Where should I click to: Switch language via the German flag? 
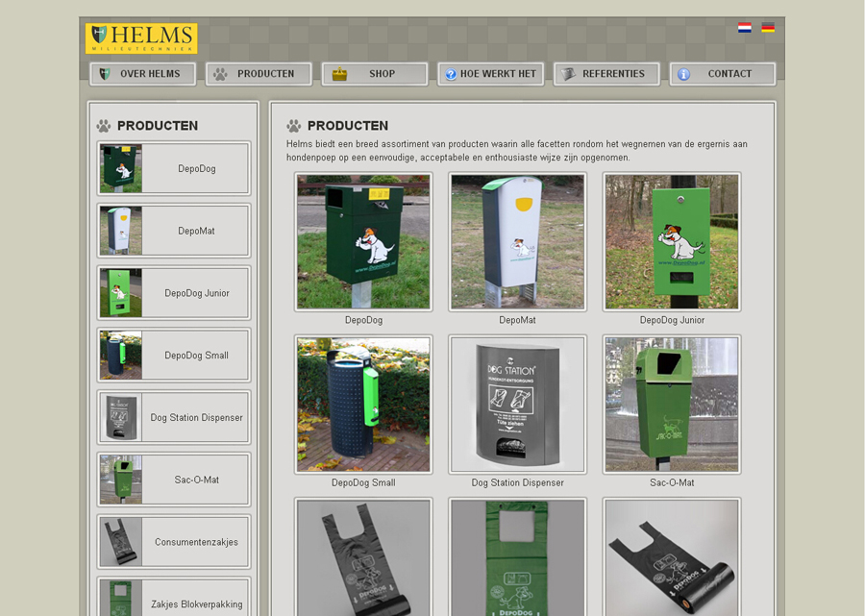coord(768,28)
